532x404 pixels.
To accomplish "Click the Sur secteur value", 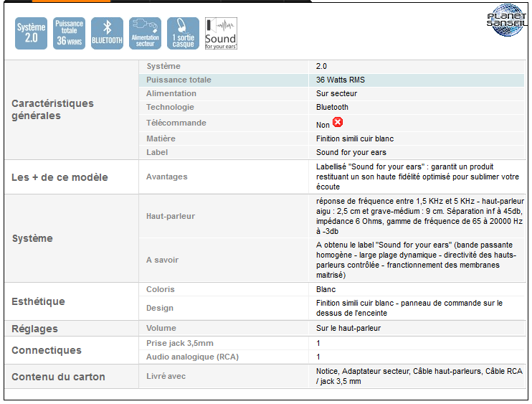I will pos(336,93).
